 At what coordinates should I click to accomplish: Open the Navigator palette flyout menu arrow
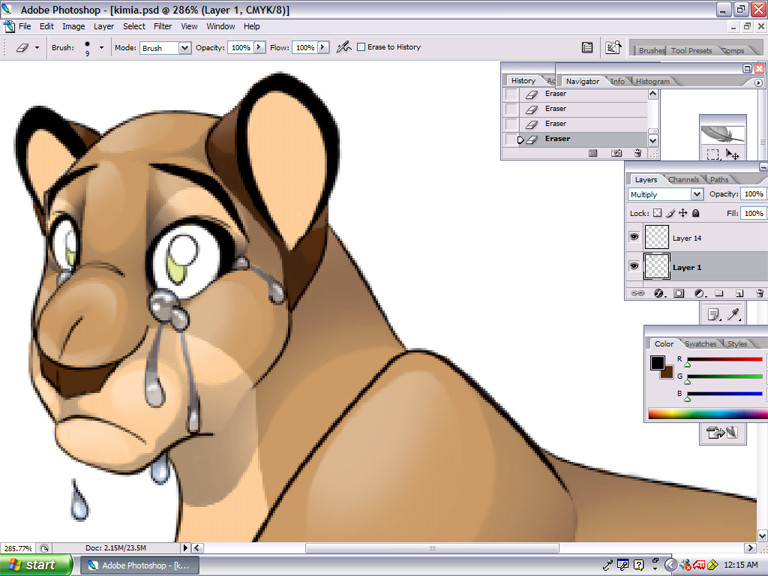(758, 83)
